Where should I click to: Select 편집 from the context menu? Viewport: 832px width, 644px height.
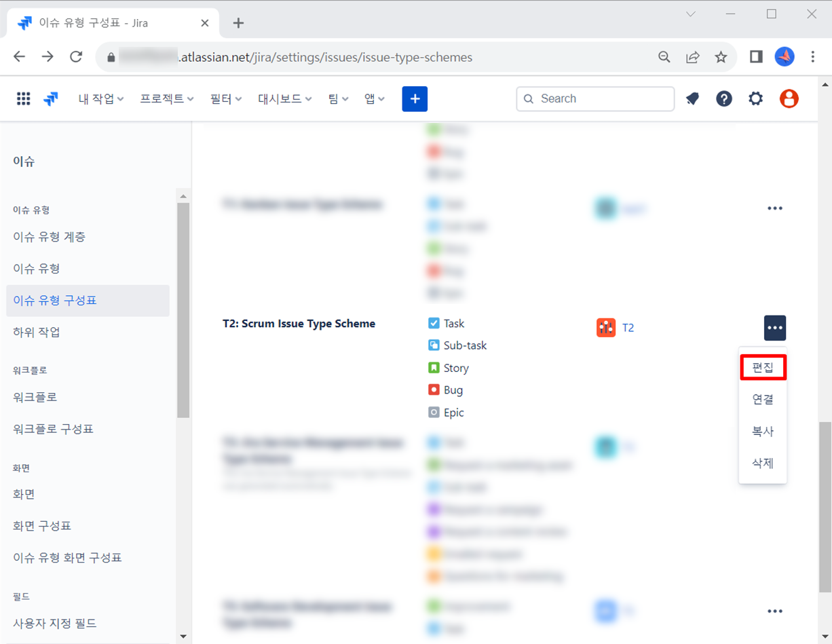(x=763, y=368)
